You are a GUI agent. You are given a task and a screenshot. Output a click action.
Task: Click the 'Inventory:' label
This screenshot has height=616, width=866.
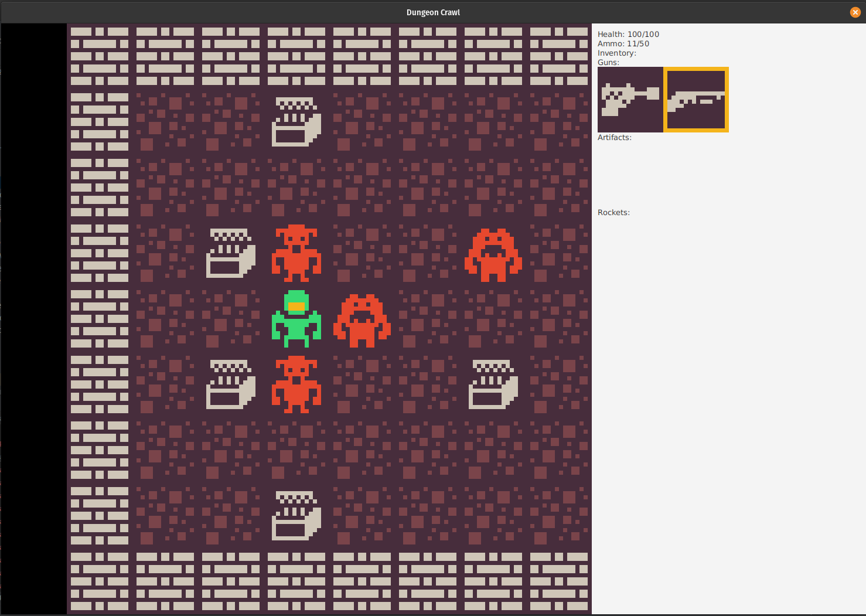coord(617,53)
